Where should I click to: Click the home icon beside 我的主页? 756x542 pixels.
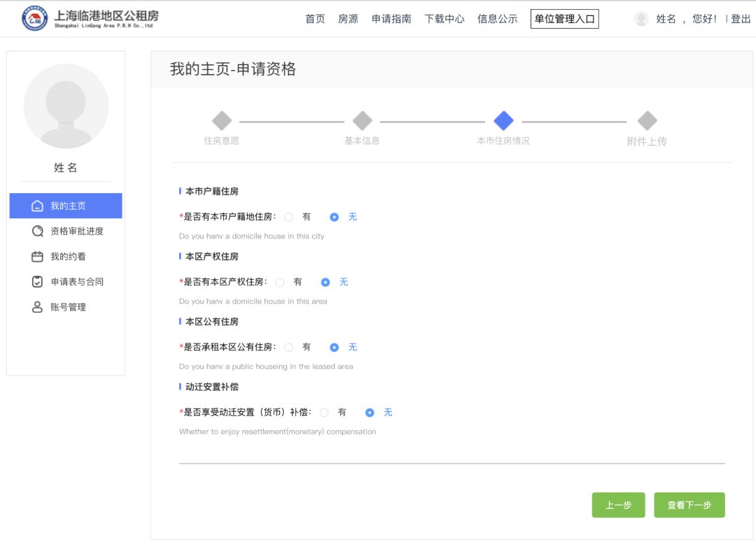[38, 206]
